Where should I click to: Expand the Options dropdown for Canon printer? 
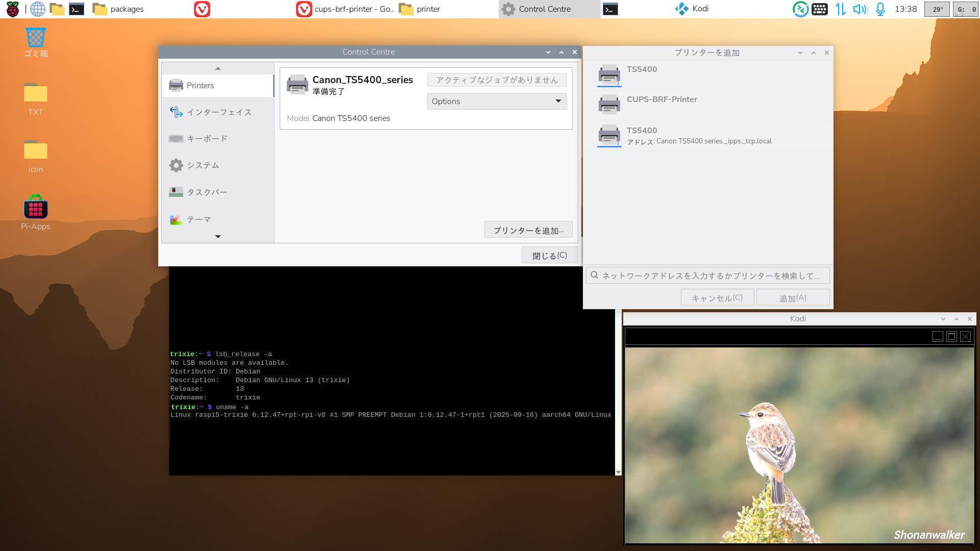(497, 101)
